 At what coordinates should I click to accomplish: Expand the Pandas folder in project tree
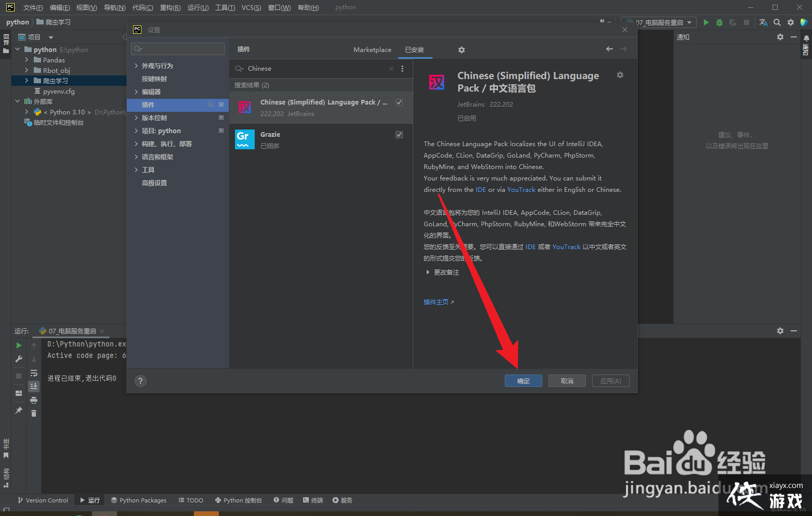[27, 60]
